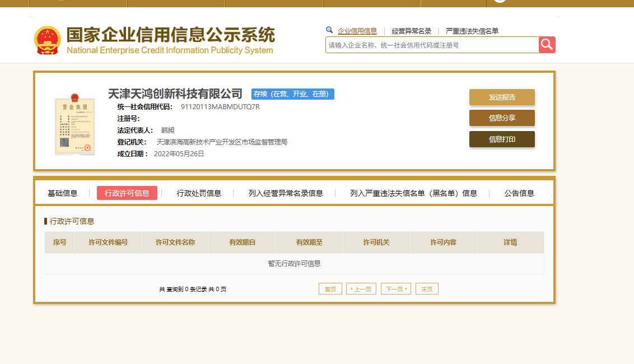
Task: Open the 列入经营异常名录信息 tab
Action: pos(286,193)
